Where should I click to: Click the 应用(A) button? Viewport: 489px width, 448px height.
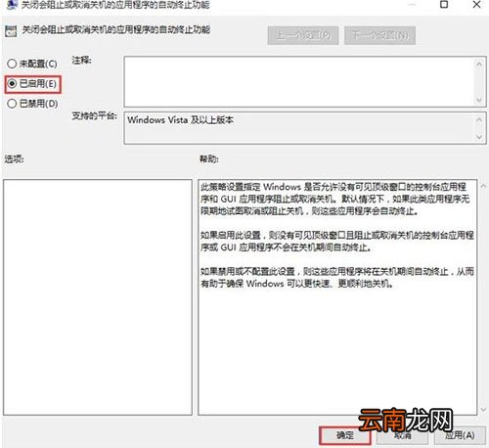(x=460, y=435)
